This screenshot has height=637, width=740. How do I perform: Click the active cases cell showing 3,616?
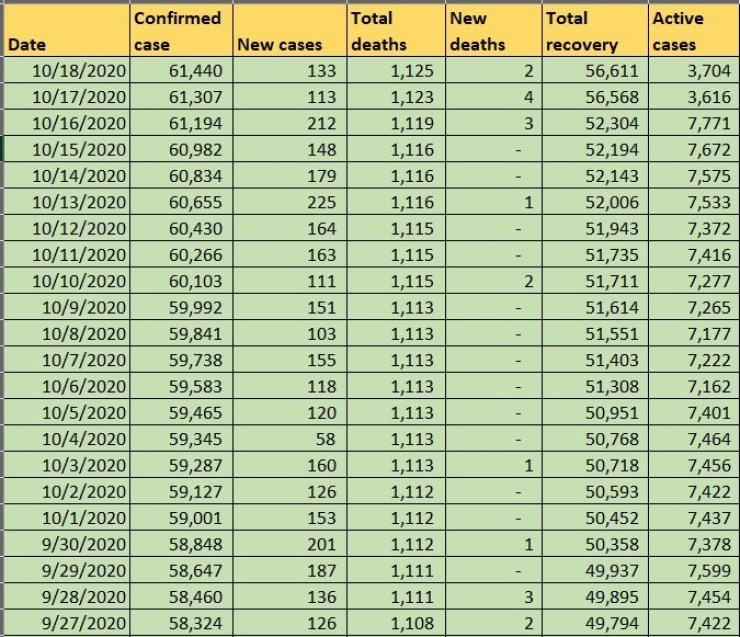(692, 97)
